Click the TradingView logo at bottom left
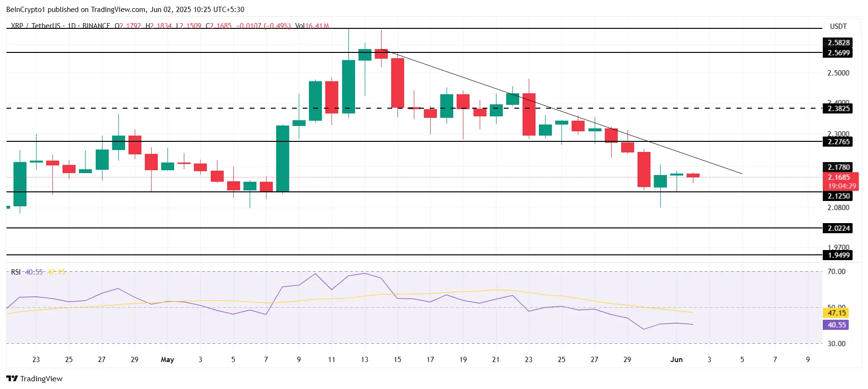Viewport: 868px width, 389px height. coord(34,378)
